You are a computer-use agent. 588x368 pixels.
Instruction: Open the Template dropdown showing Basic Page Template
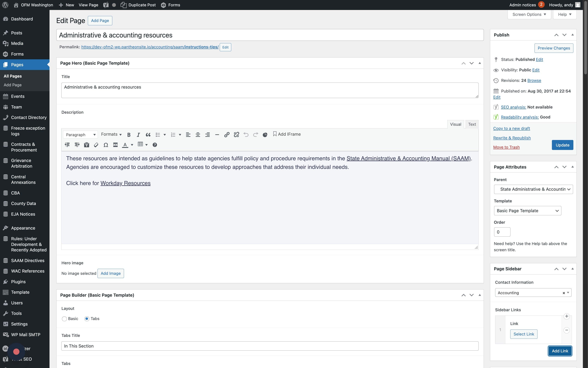click(x=527, y=211)
